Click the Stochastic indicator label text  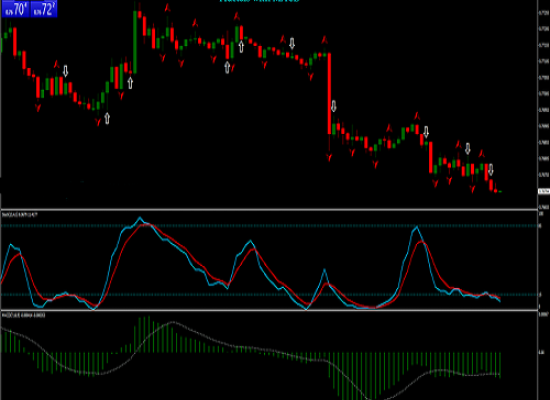pyautogui.click(x=20, y=214)
